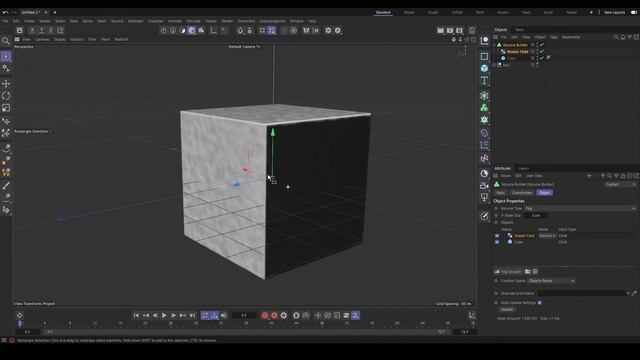Image resolution: width=640 pixels, height=360 pixels.
Task: Open the deformer icon in side palette
Action: (x=484, y=133)
